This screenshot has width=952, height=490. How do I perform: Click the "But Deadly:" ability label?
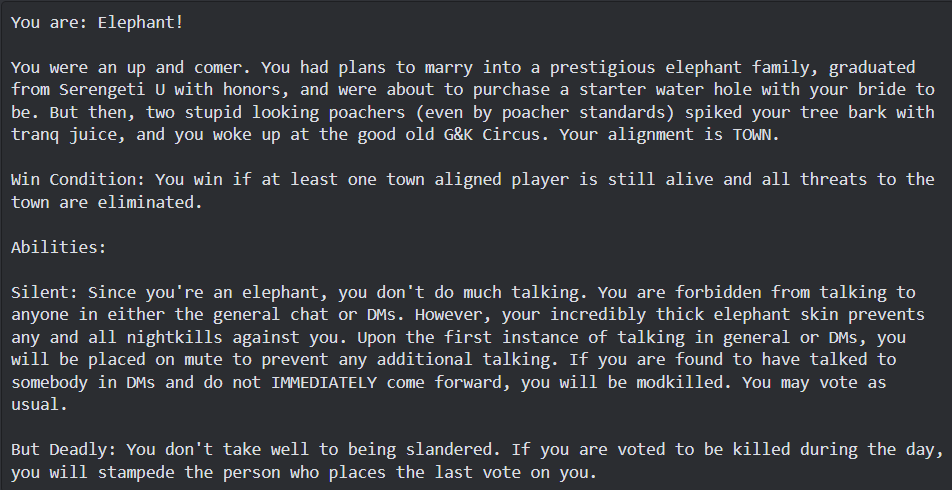[x=64, y=449]
